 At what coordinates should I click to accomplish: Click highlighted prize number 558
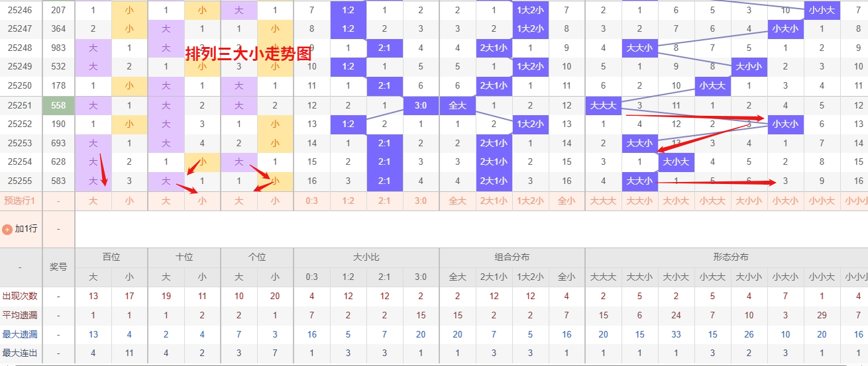(x=58, y=105)
